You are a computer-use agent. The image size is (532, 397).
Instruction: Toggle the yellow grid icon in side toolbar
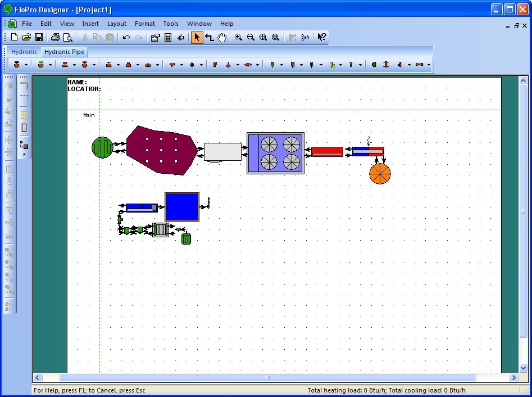click(24, 115)
